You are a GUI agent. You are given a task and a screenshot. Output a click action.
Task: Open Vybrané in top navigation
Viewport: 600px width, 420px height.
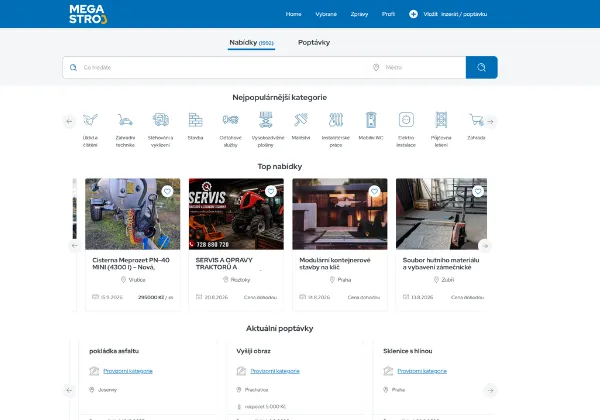(326, 14)
